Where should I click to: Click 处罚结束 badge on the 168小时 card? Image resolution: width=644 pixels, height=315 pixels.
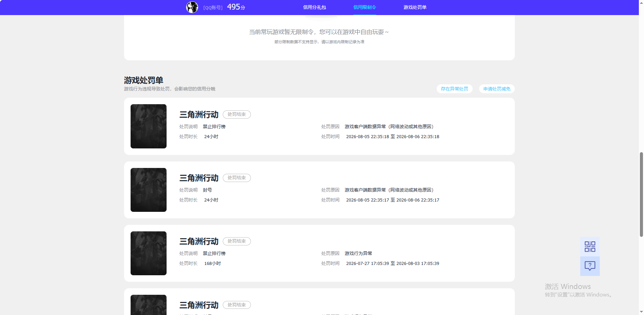[x=237, y=241]
